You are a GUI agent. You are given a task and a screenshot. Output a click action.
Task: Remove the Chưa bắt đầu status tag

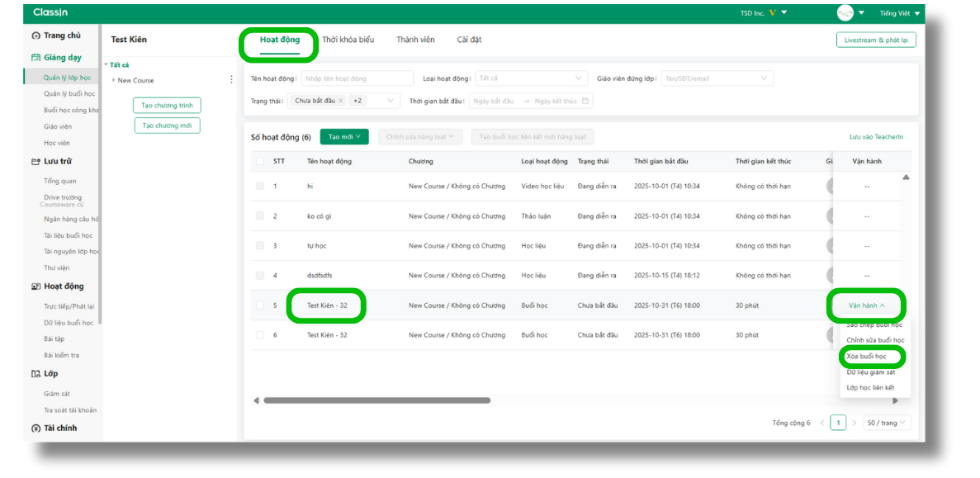click(341, 101)
